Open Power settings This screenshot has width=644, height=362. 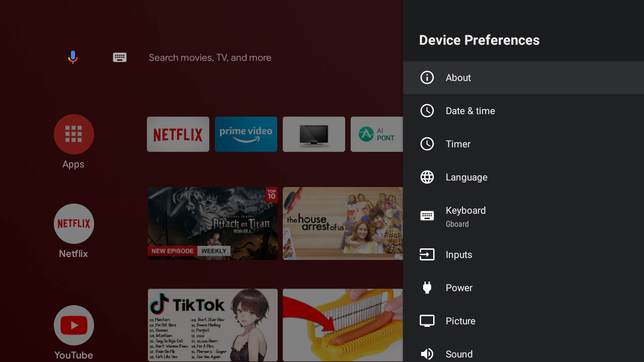click(x=523, y=288)
